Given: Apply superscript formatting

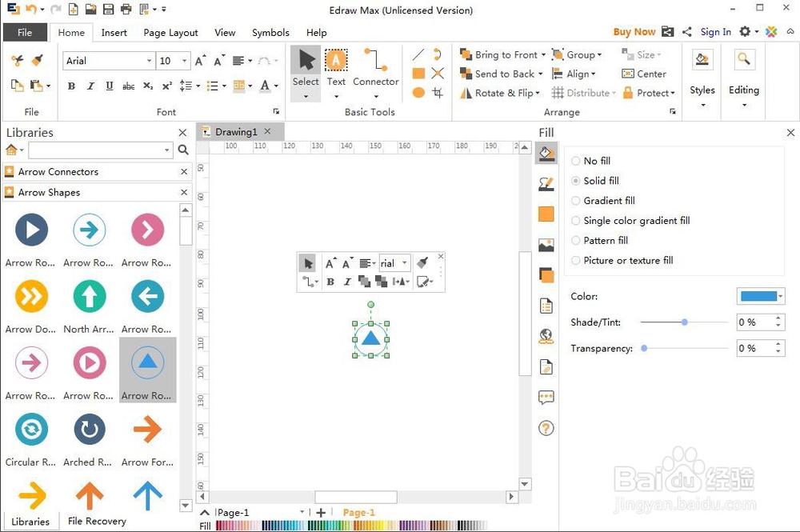Looking at the screenshot, I should (167, 86).
